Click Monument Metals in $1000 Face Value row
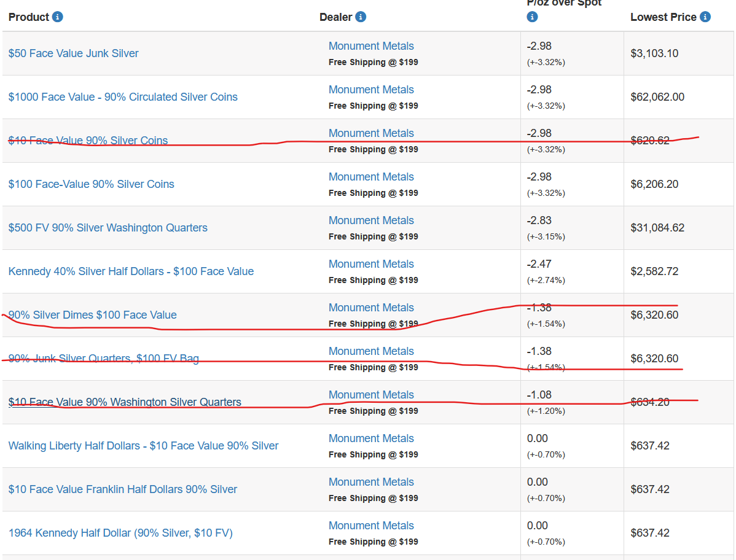 tap(371, 90)
